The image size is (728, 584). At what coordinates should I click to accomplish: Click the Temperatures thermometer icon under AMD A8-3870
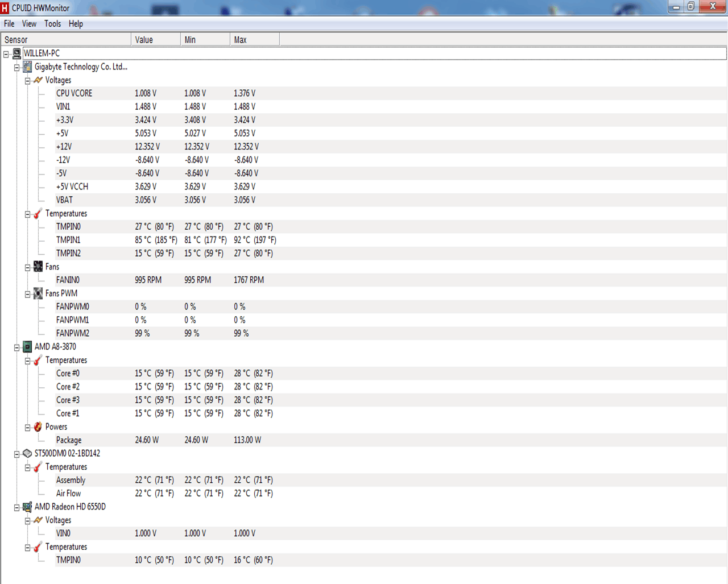tap(38, 361)
